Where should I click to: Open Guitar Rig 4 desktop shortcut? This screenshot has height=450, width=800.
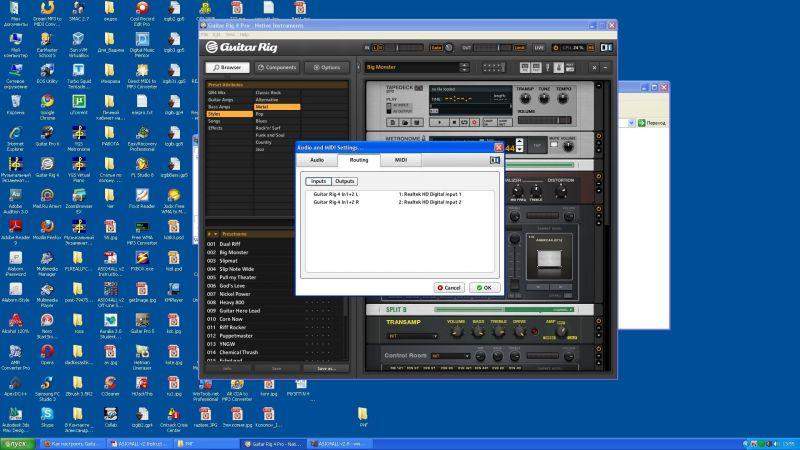47,167
